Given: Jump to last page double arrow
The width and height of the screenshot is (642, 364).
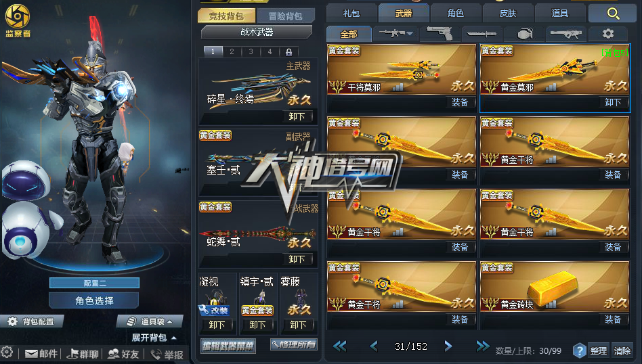Looking at the screenshot, I should coord(483,346).
